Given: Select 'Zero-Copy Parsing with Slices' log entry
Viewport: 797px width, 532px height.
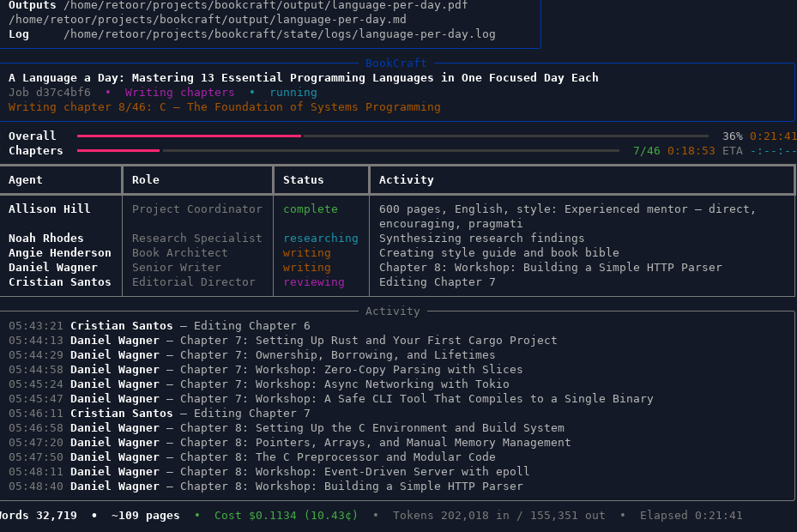Looking at the screenshot, I should pos(265,370).
